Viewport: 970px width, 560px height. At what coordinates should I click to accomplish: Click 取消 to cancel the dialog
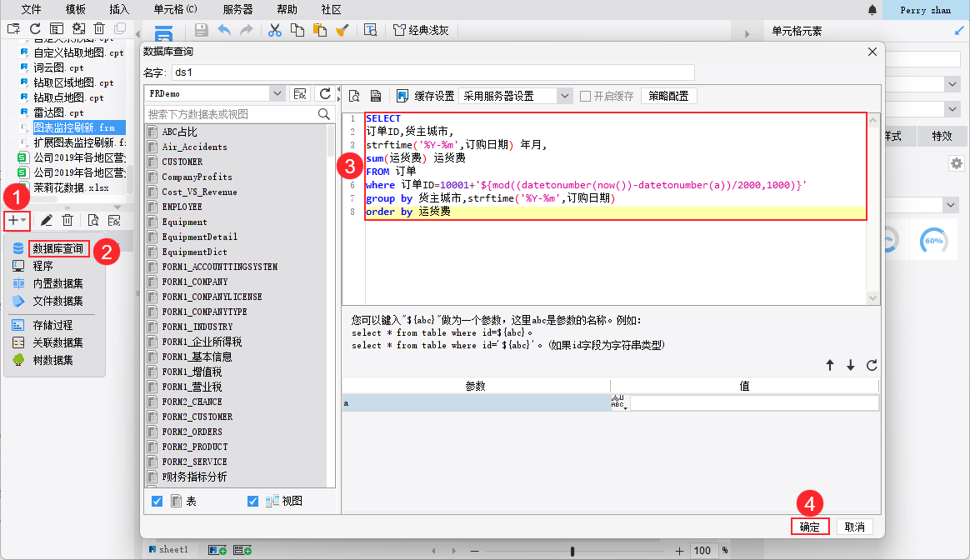855,527
